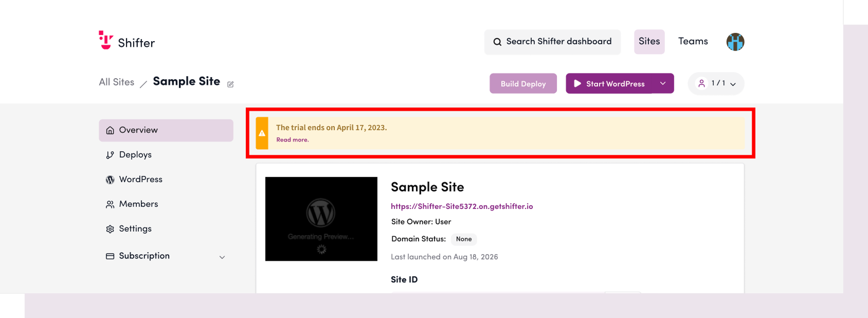Open the Sites tab
This screenshot has width=868, height=318.
click(x=649, y=42)
